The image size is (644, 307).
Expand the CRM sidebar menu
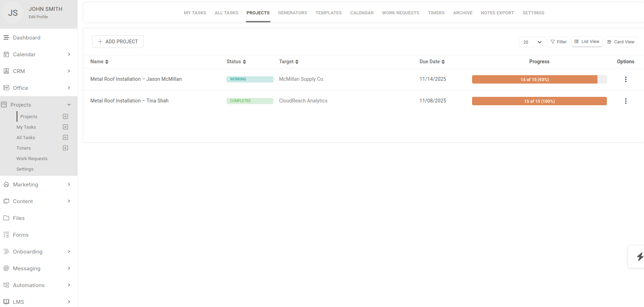point(69,71)
